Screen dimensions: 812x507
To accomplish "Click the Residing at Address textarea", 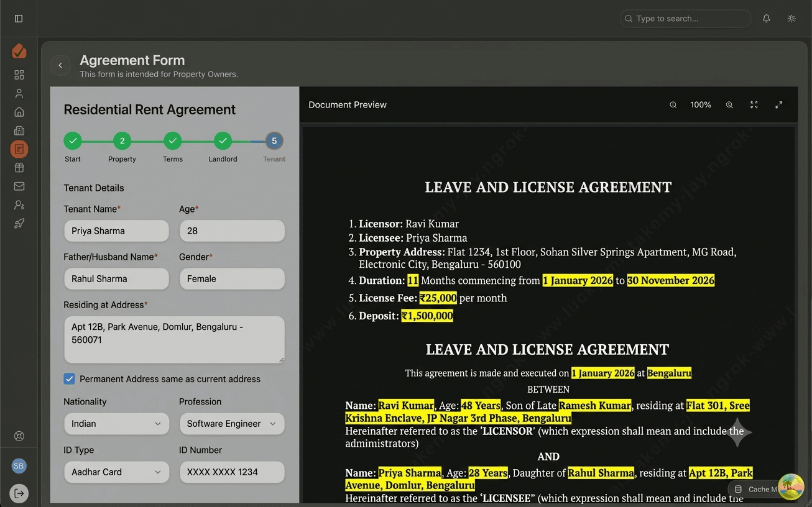I will coord(174,340).
